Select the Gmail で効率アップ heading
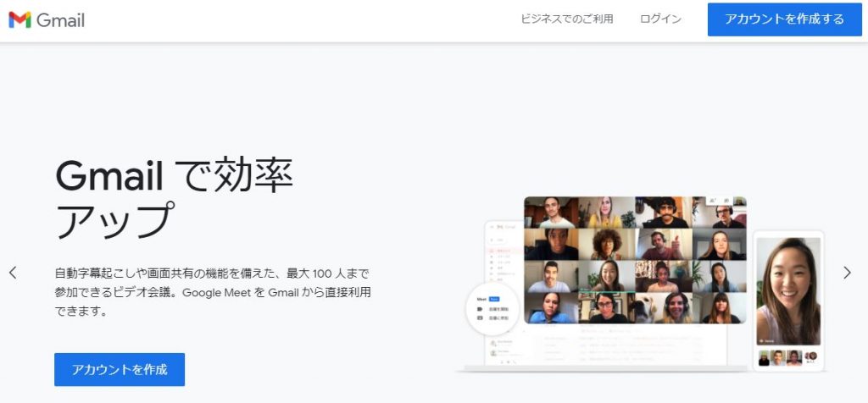The height and width of the screenshot is (403, 868). click(175, 199)
